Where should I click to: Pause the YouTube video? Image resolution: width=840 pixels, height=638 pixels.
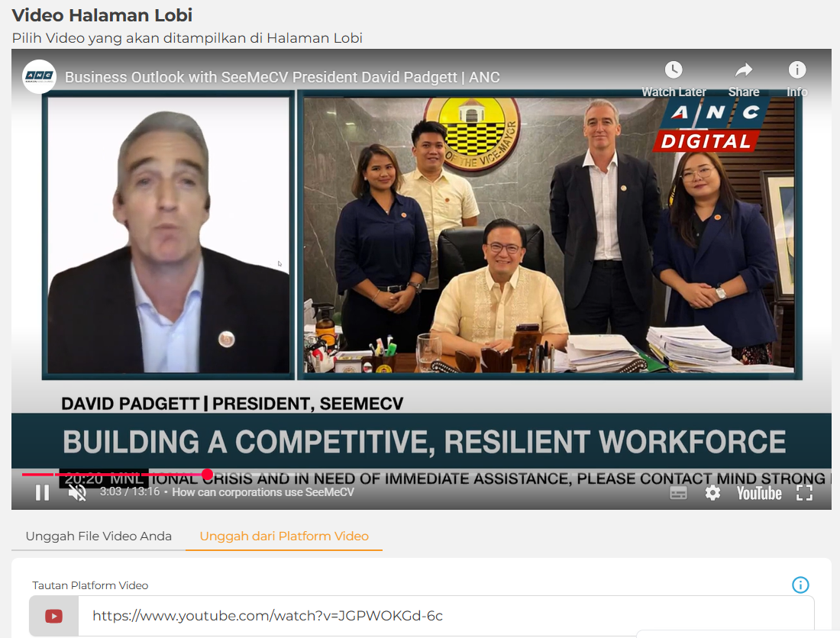click(x=43, y=493)
